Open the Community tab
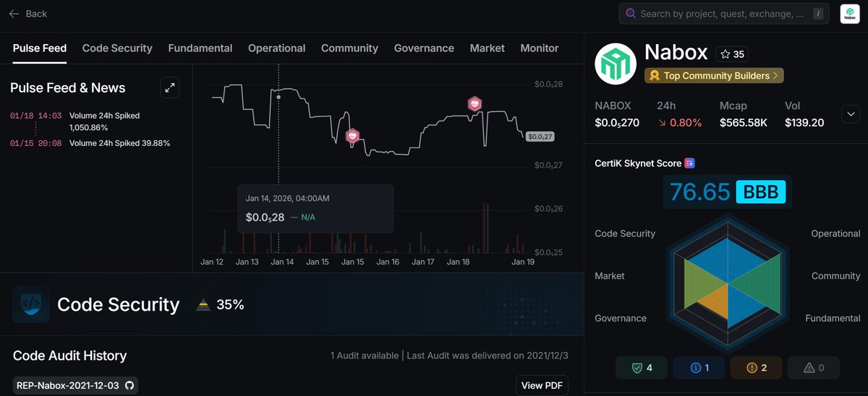The image size is (868, 396). tap(349, 48)
